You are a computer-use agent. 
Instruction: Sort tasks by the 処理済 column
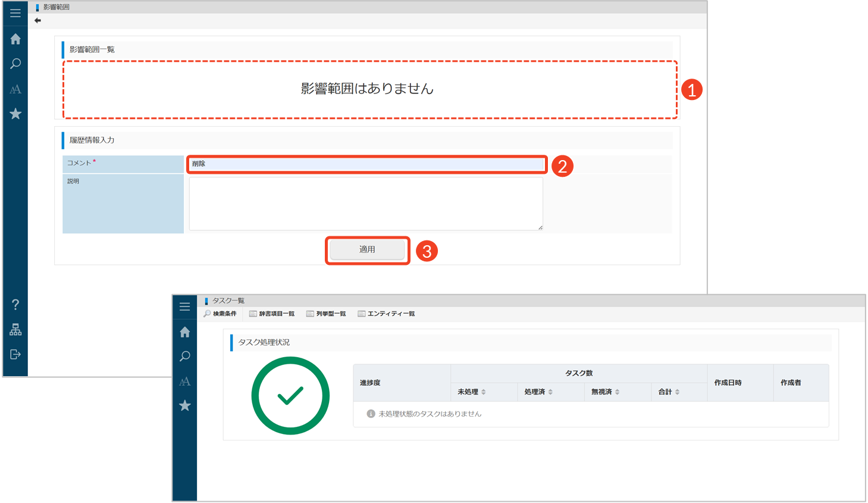pyautogui.click(x=538, y=392)
